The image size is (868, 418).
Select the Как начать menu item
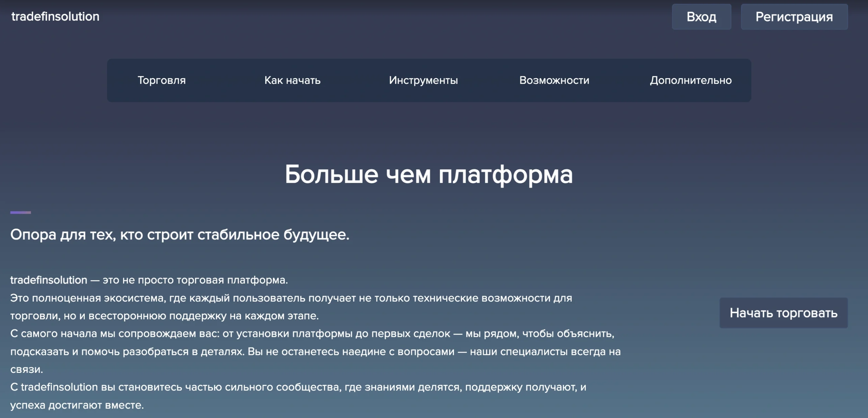(292, 80)
